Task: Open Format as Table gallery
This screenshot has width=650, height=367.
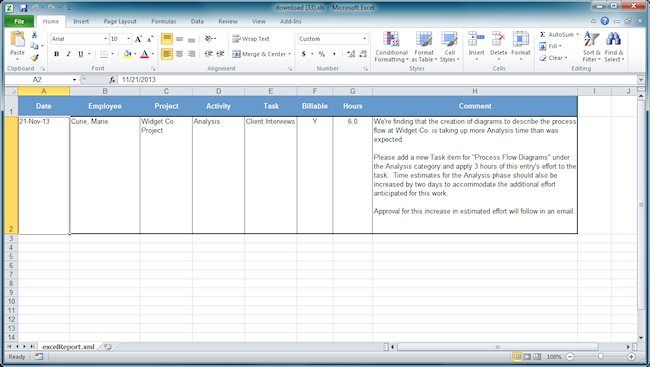Action: (424, 47)
